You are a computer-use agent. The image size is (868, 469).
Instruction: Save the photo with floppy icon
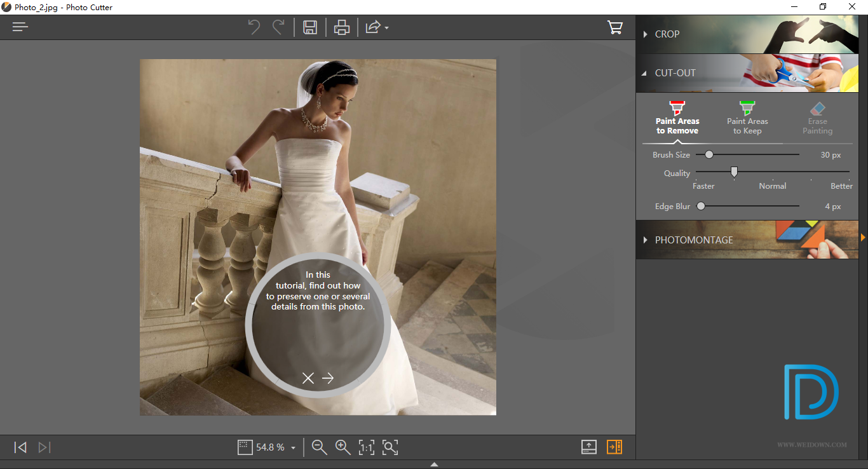click(x=310, y=27)
